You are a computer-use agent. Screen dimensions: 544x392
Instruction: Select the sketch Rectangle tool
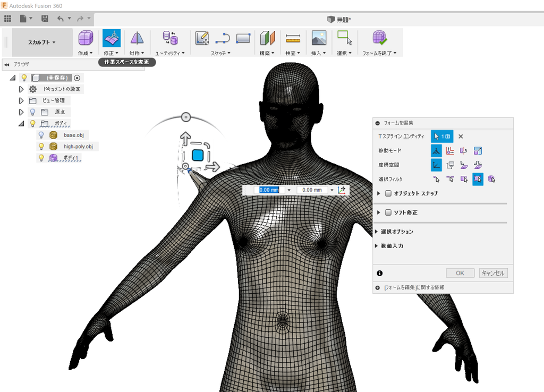[x=243, y=38]
